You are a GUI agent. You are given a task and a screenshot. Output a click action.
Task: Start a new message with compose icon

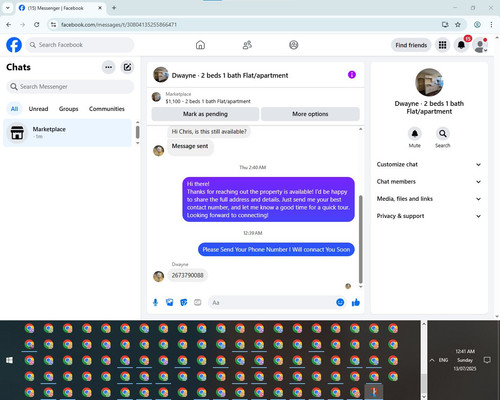tap(127, 67)
